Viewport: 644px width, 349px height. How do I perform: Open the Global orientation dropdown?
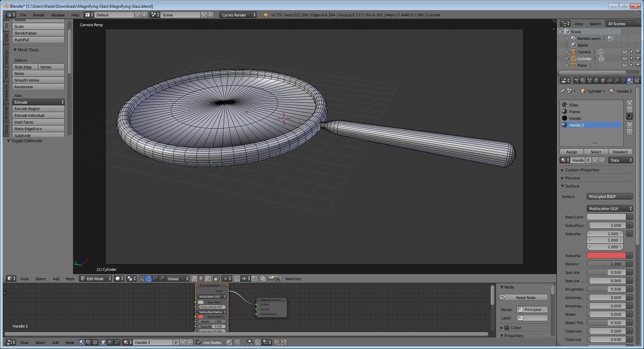click(x=177, y=279)
